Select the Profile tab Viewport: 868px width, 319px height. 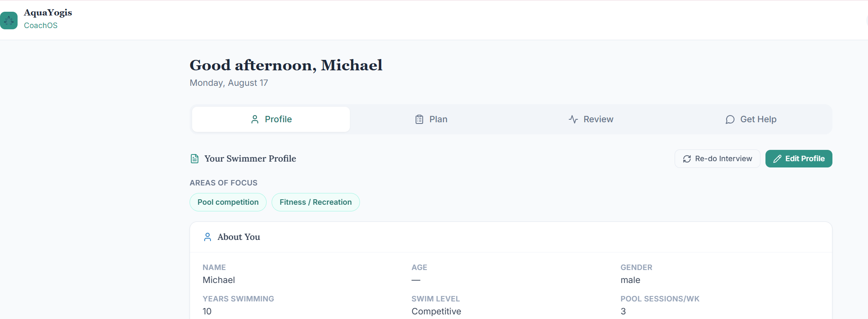point(271,119)
